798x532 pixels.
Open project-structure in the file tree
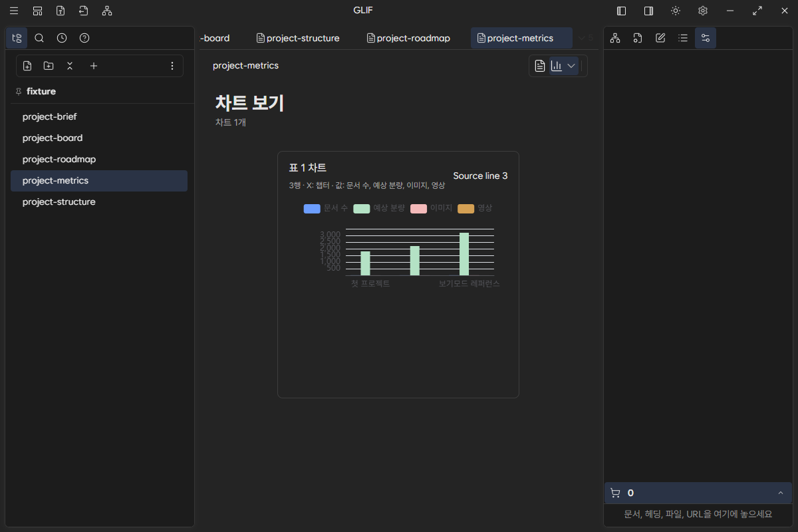tap(99, 201)
